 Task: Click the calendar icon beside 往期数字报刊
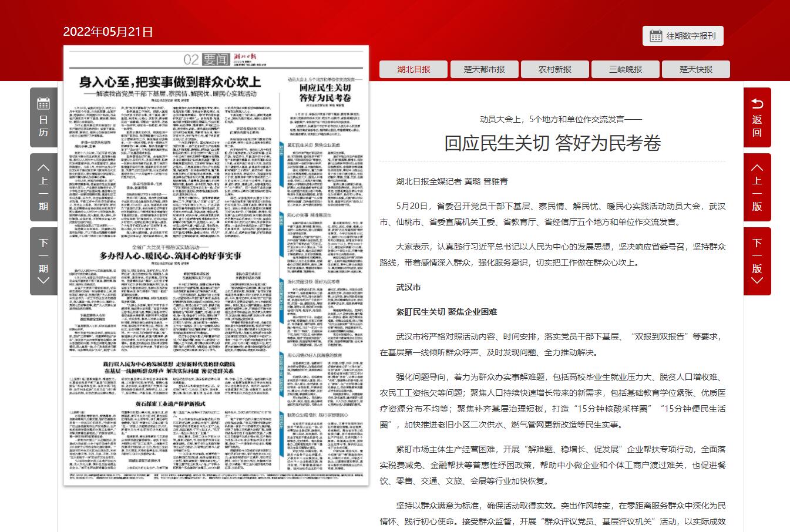pyautogui.click(x=656, y=36)
